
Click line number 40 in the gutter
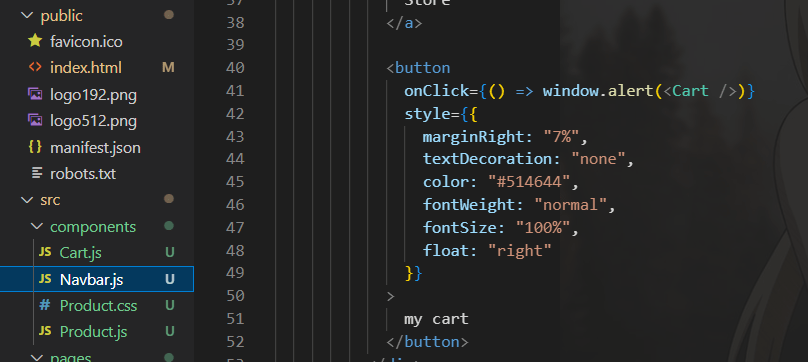tap(235, 68)
